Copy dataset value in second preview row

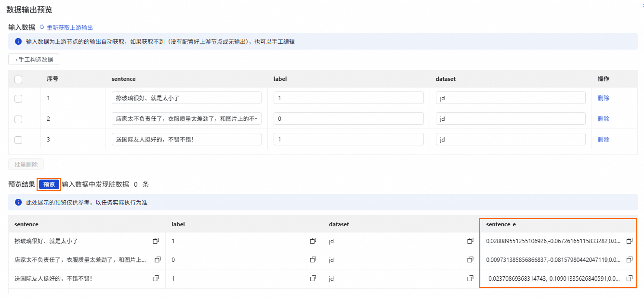coord(470,259)
